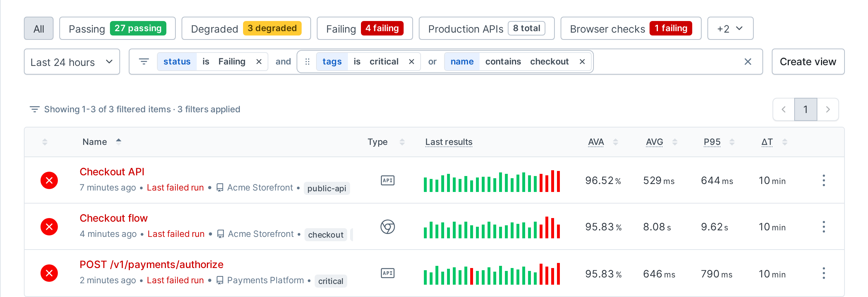This screenshot has height=297, width=868.
Task: Select page 1 in pagination
Action: (805, 109)
